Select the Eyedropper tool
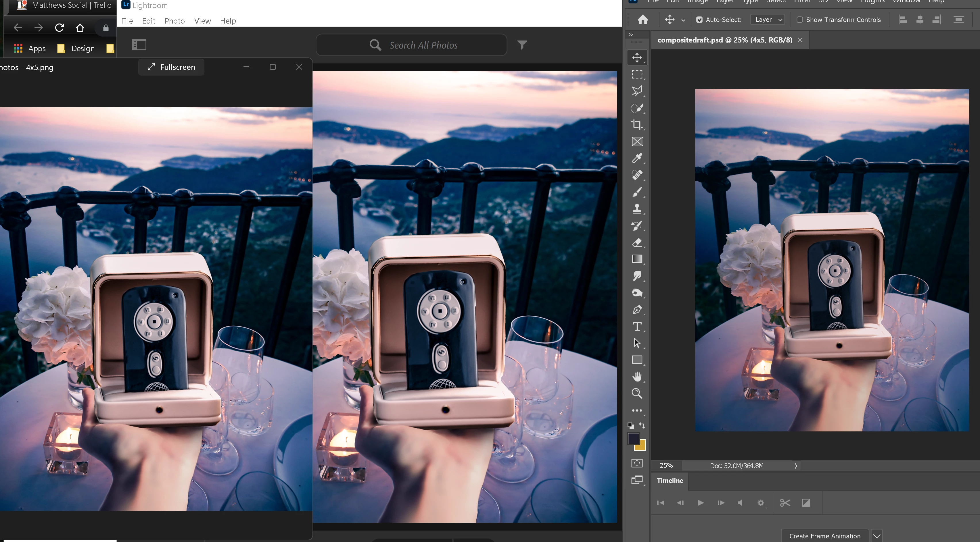980x542 pixels. tap(637, 158)
